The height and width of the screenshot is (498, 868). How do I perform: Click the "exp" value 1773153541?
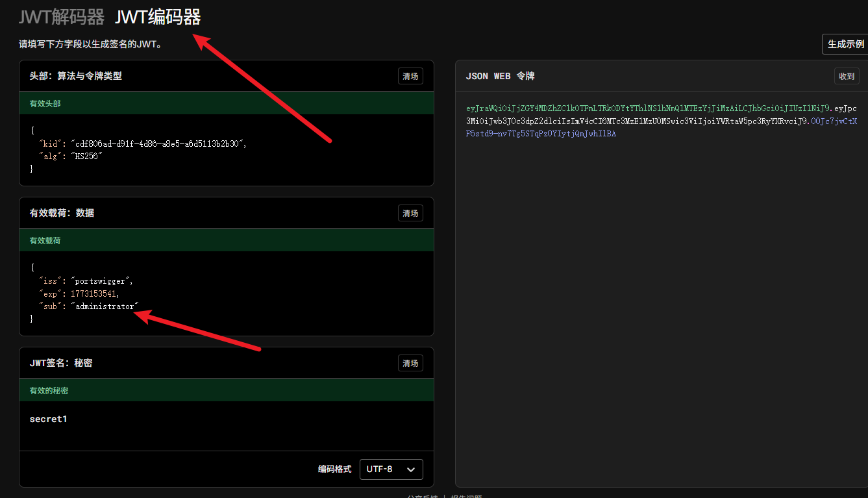tap(95, 293)
